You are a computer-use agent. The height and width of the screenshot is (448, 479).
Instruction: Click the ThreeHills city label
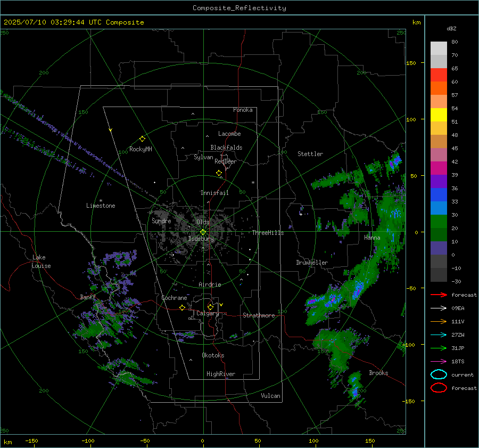(268, 233)
